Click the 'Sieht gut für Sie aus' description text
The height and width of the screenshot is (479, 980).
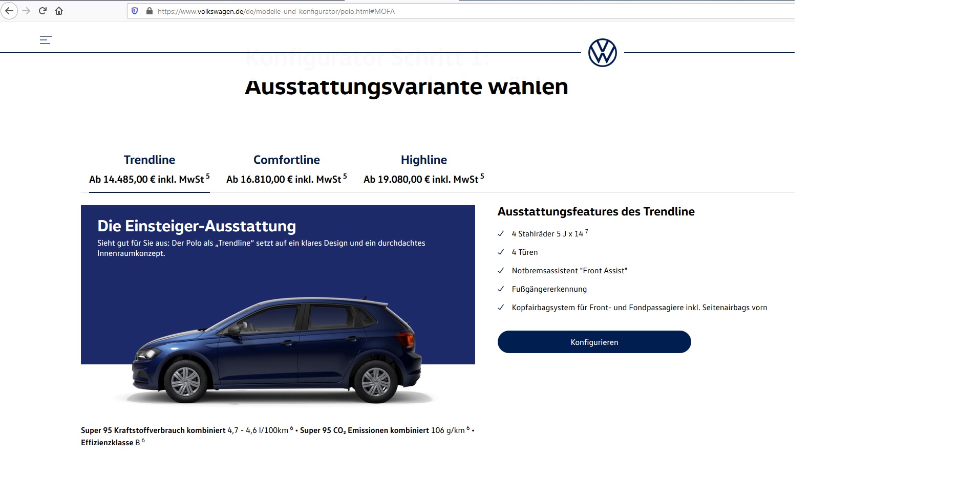[x=261, y=248]
